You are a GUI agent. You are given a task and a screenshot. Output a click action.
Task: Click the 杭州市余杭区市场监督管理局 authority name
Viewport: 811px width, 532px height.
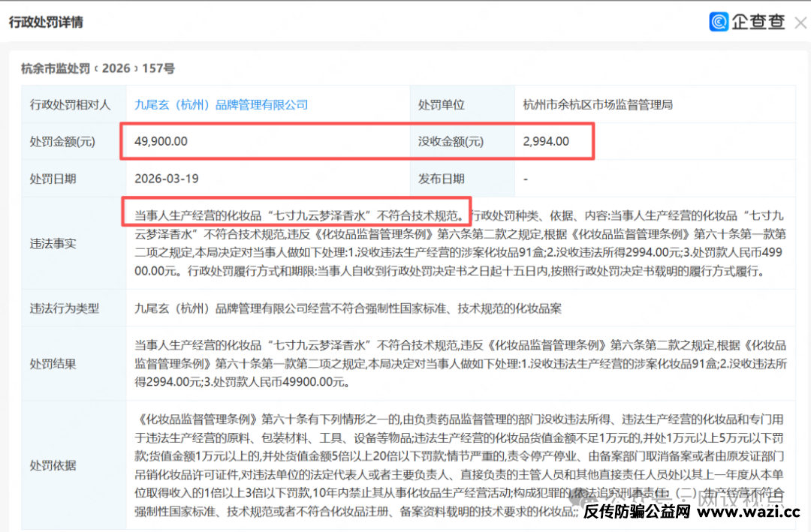tap(598, 104)
